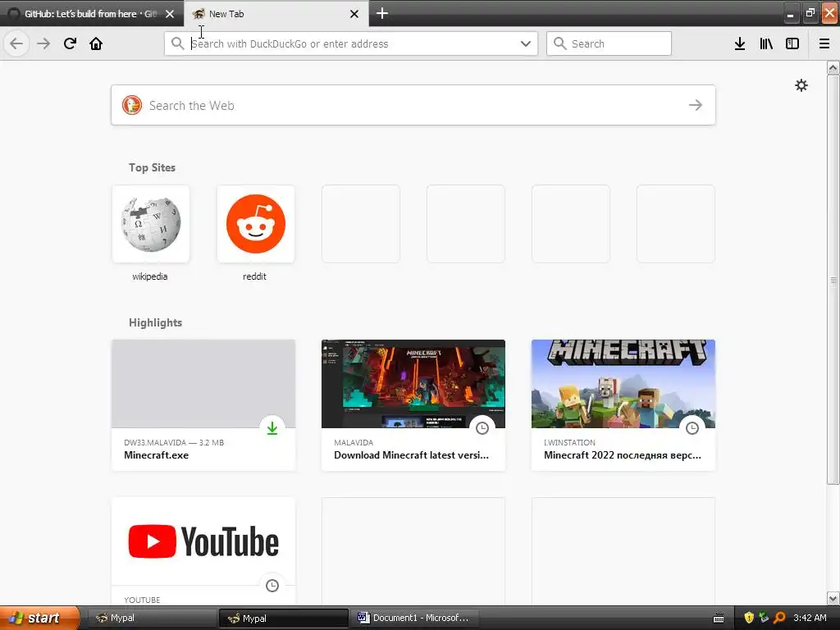This screenshot has width=840, height=630.
Task: Click the vertical scrollbar thumb
Action: tap(833, 280)
